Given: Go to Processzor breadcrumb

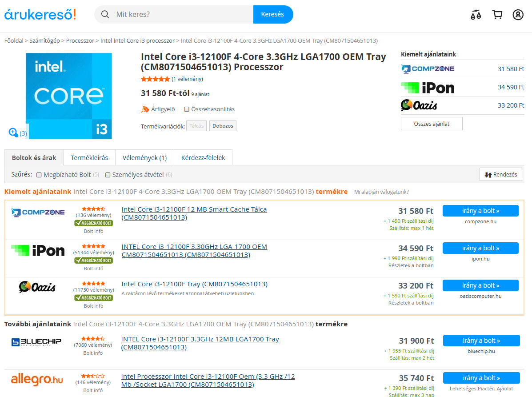Looking at the screenshot, I should click(x=80, y=41).
